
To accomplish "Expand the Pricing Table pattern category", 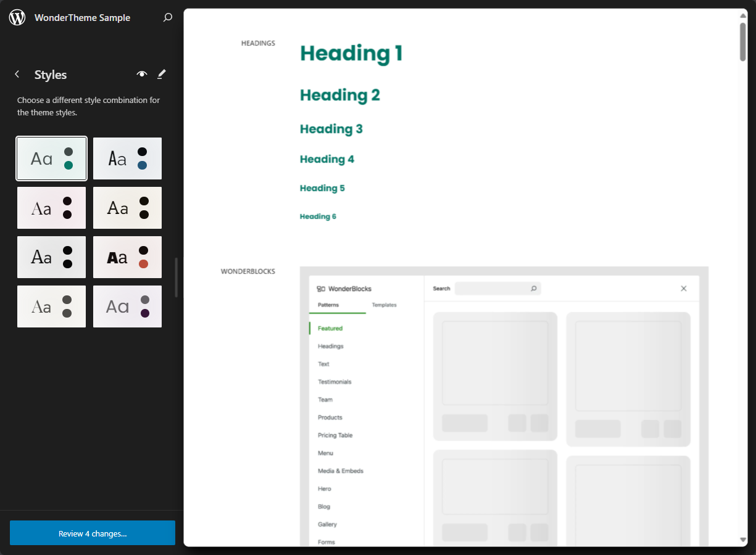I will point(336,435).
